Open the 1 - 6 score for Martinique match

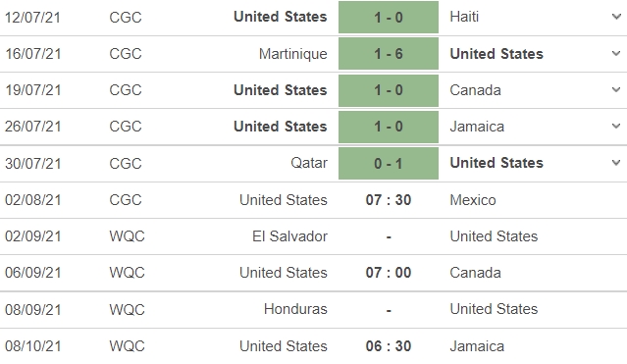389,54
